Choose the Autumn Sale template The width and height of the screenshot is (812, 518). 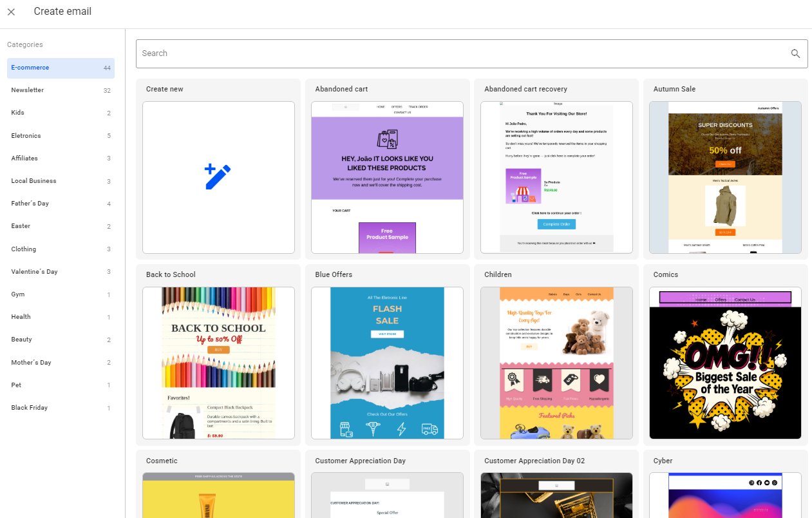pyautogui.click(x=725, y=177)
